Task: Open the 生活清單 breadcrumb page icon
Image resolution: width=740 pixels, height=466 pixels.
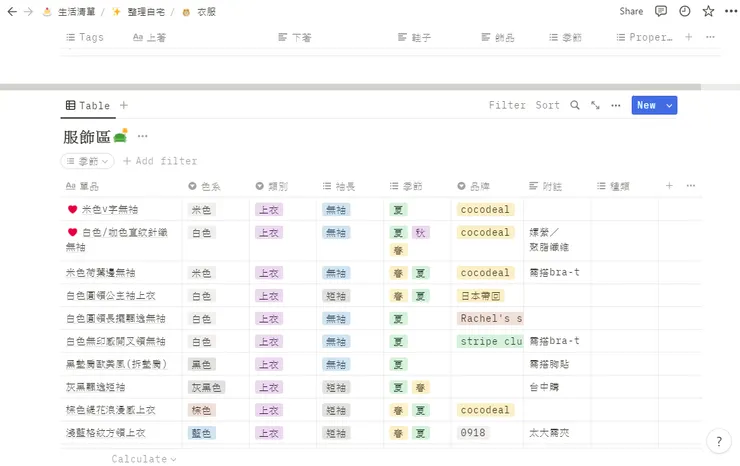Action: (x=47, y=12)
